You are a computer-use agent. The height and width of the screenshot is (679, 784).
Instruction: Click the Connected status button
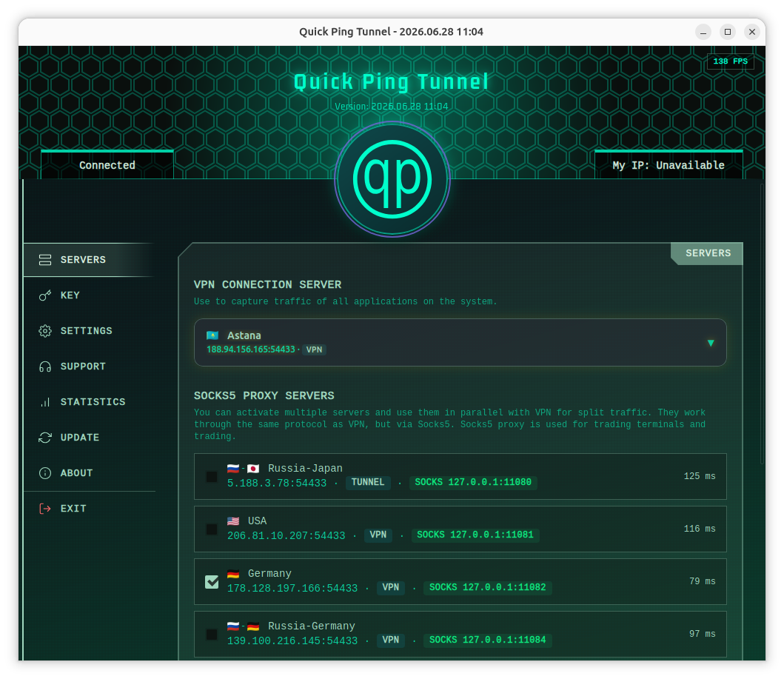107,165
